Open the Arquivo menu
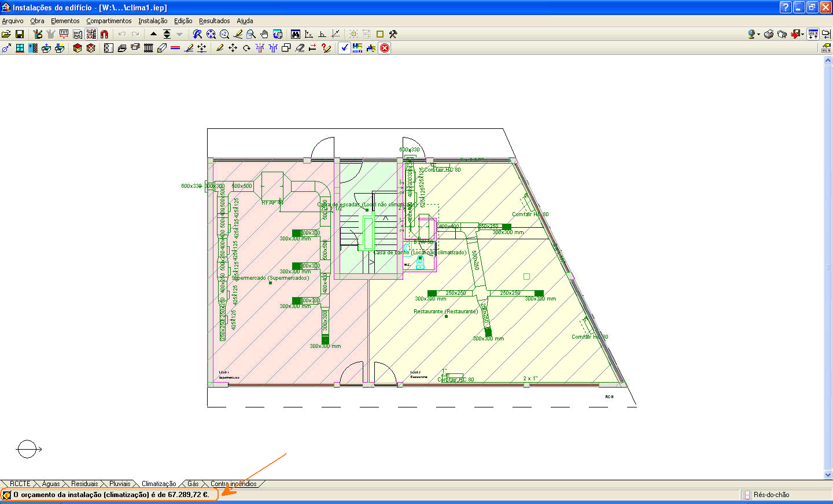The width and height of the screenshot is (833, 504). [13, 21]
